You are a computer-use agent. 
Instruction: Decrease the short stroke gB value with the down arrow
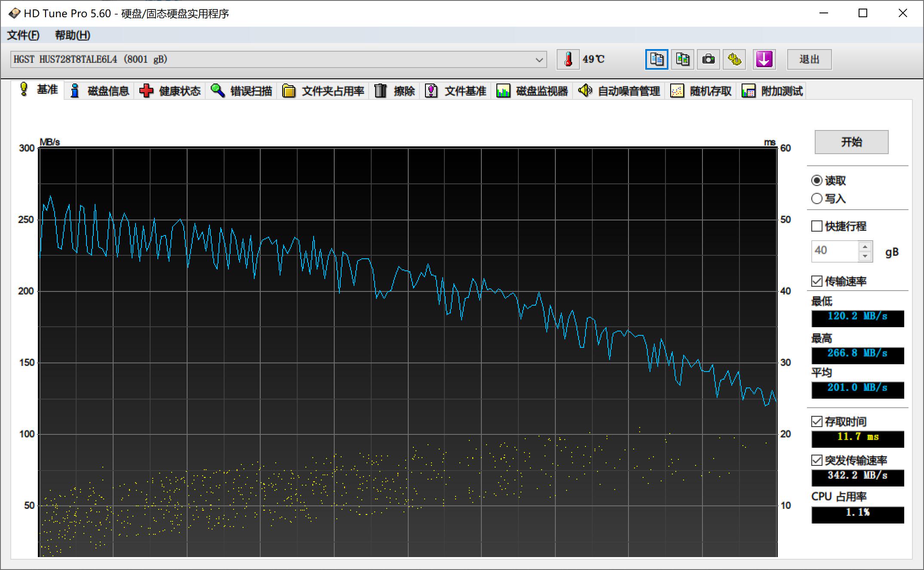point(865,256)
